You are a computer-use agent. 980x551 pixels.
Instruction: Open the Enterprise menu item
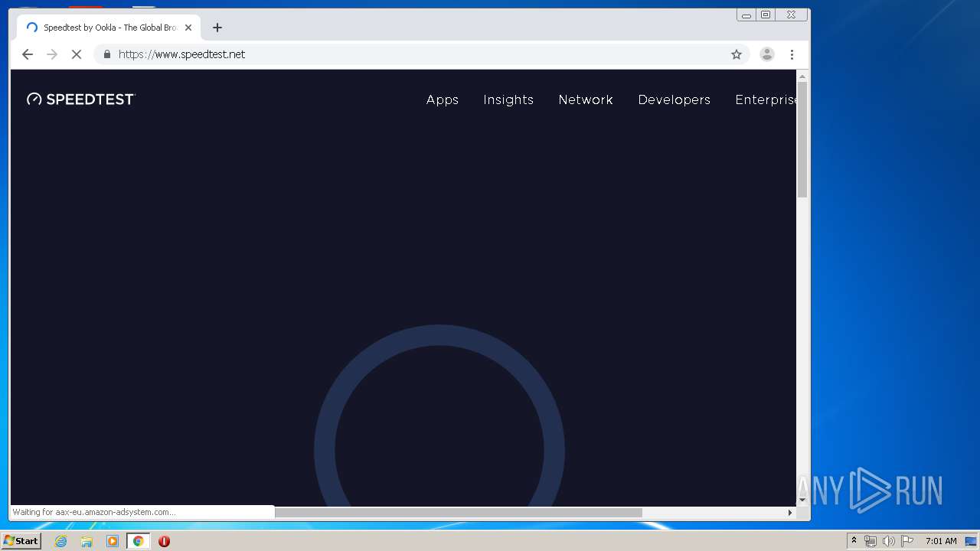coord(766,99)
